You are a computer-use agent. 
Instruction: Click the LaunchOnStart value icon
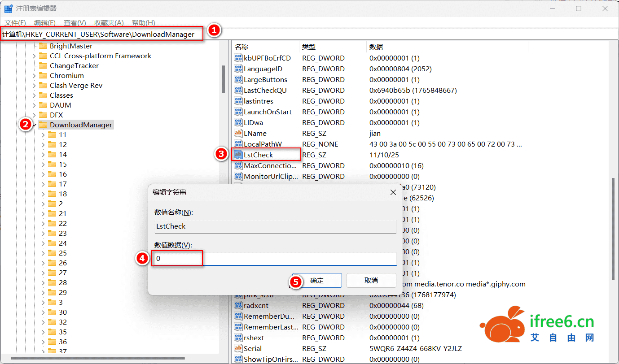pyautogui.click(x=238, y=112)
